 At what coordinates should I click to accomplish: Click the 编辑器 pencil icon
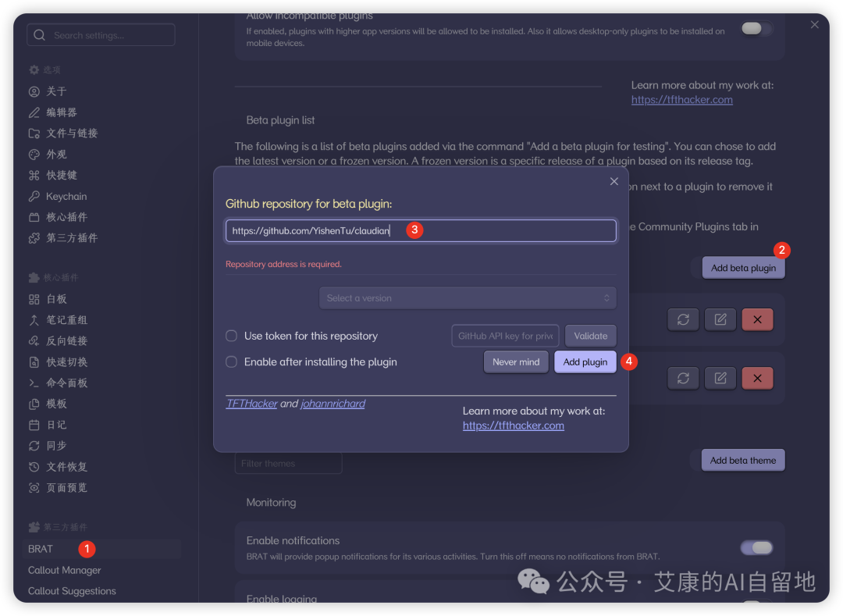[x=34, y=113]
